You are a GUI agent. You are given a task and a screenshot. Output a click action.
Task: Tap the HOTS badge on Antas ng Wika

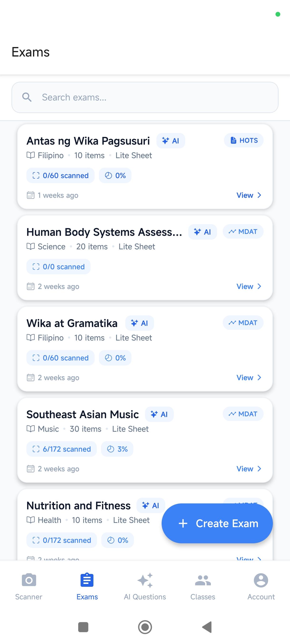point(243,141)
